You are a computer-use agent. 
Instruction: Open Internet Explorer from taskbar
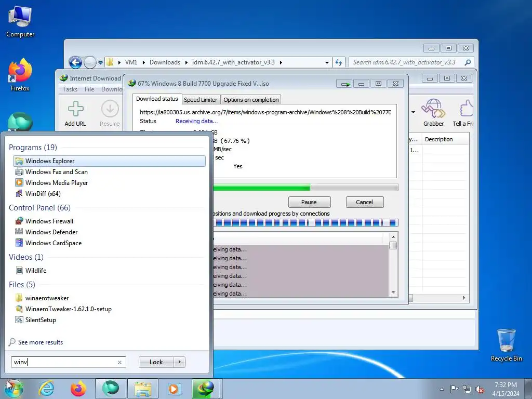click(x=46, y=389)
